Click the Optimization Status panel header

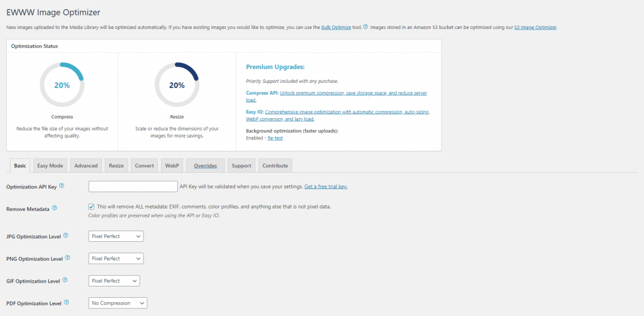(224, 46)
